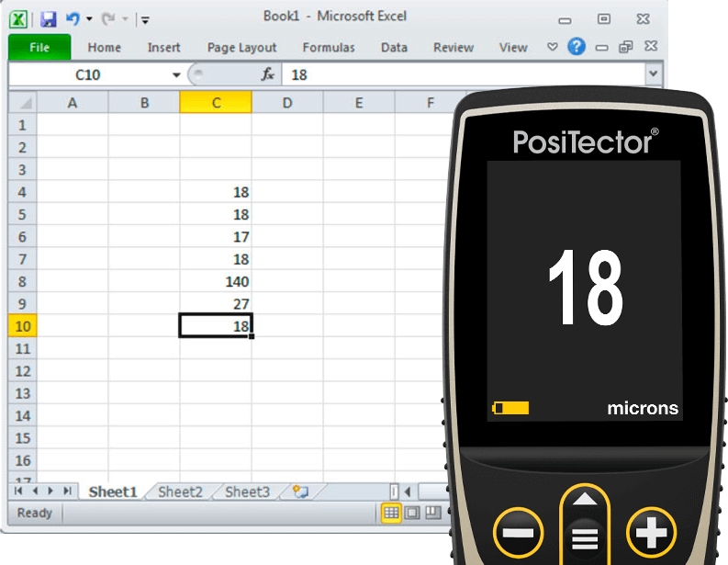Open the Review ribbon tab
Viewport: 728px width, 565px height.
[454, 48]
